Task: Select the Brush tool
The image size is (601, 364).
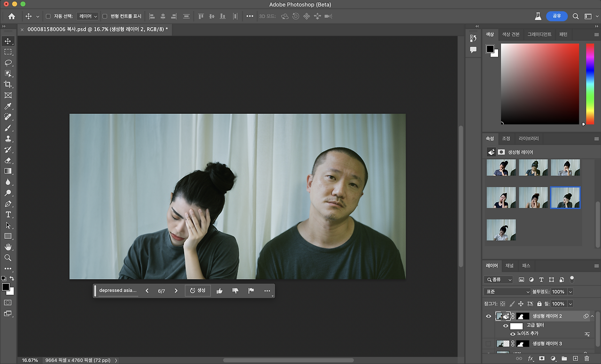Action: coord(8,128)
